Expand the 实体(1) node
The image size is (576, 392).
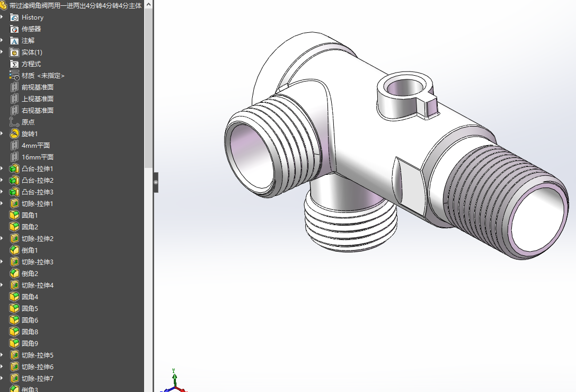(2, 52)
